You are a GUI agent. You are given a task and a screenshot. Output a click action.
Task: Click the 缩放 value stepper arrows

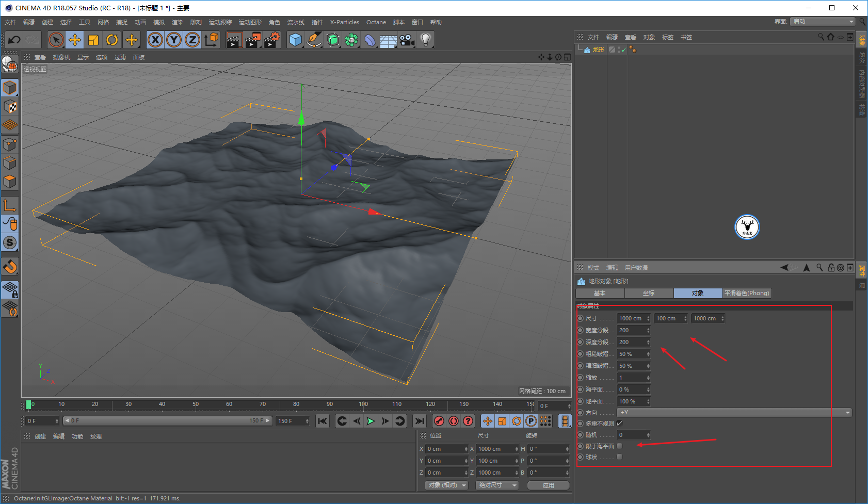(648, 378)
